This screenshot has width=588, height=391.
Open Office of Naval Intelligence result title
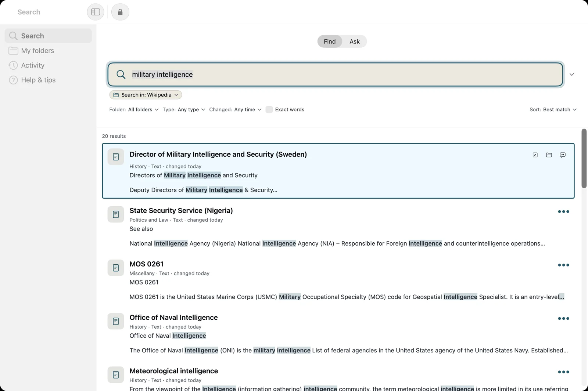(x=173, y=318)
